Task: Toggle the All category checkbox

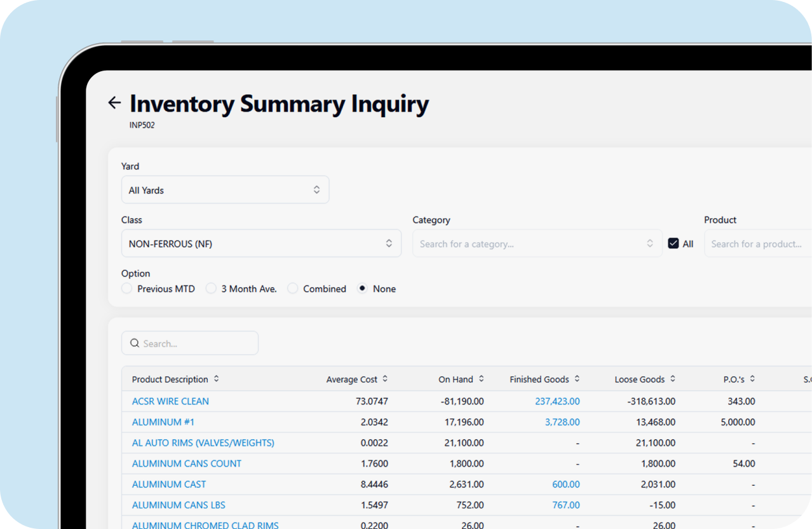Action: (673, 244)
